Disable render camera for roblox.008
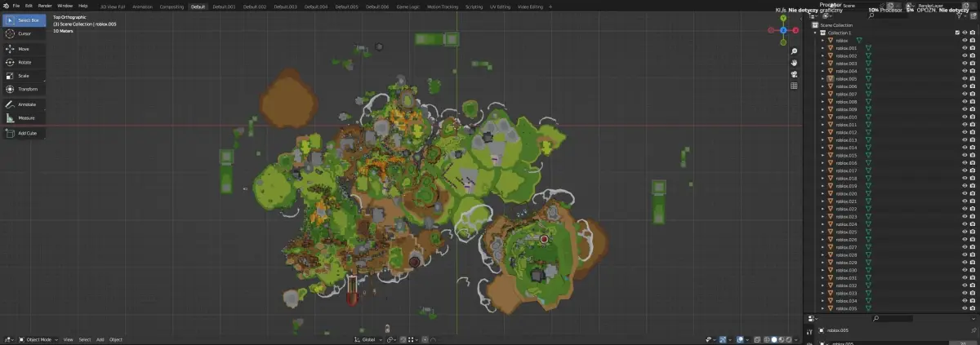The width and height of the screenshot is (980, 345). pyautogui.click(x=973, y=102)
